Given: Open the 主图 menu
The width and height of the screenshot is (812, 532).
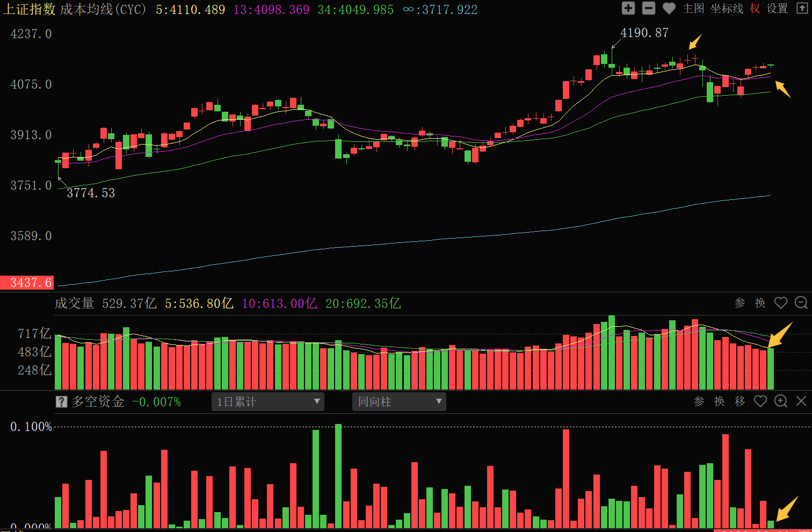Looking at the screenshot, I should coord(693,9).
